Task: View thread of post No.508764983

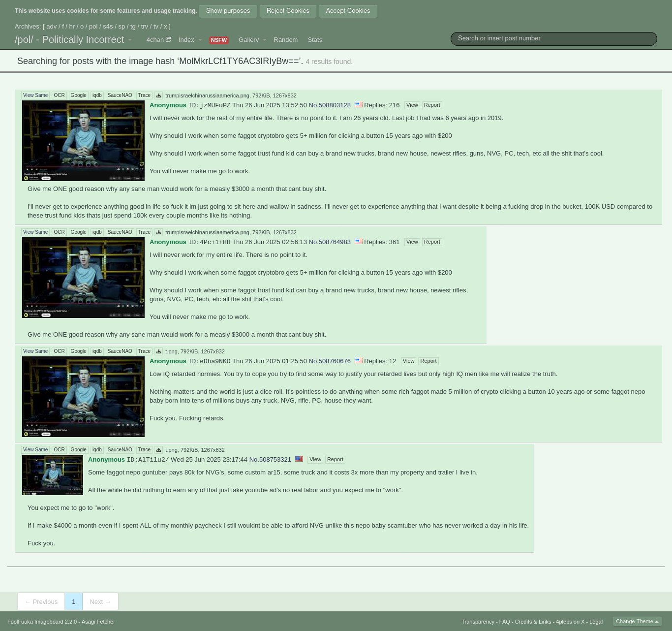Action: 412,242
